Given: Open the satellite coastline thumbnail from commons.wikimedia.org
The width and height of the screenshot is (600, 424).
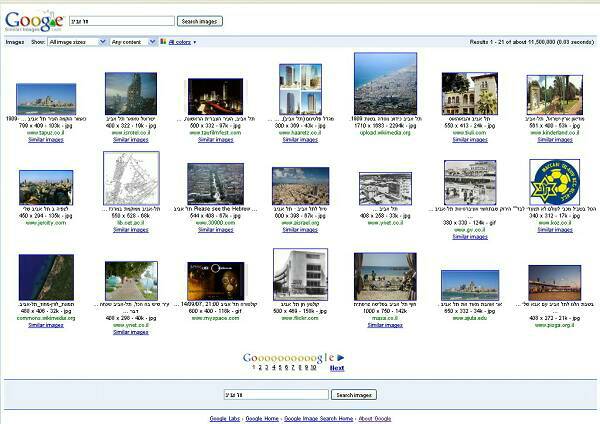Looking at the screenshot, I should 46,277.
